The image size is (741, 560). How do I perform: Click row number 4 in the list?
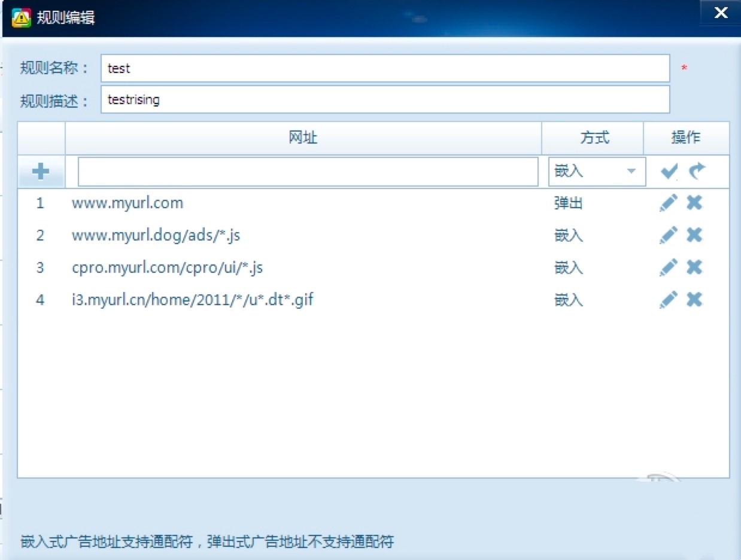pos(40,300)
